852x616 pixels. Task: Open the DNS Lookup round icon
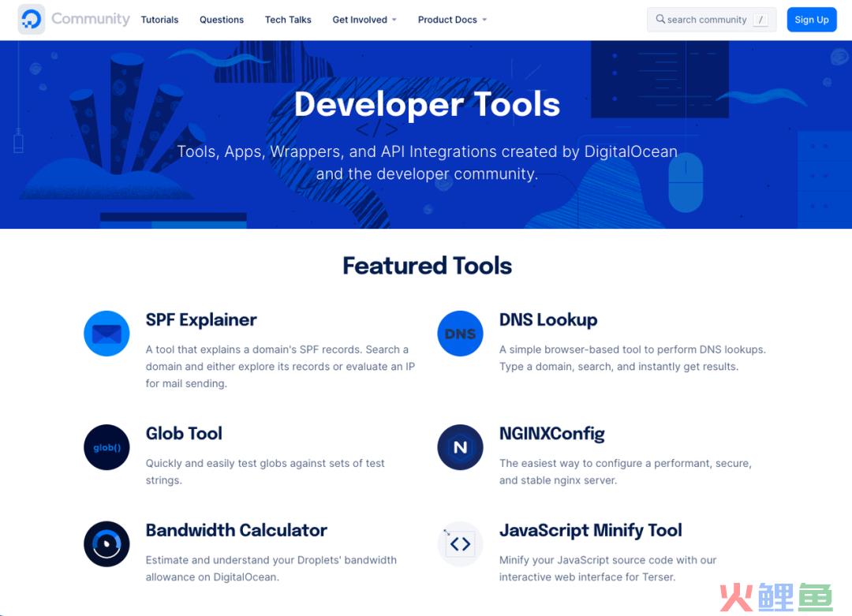click(460, 334)
